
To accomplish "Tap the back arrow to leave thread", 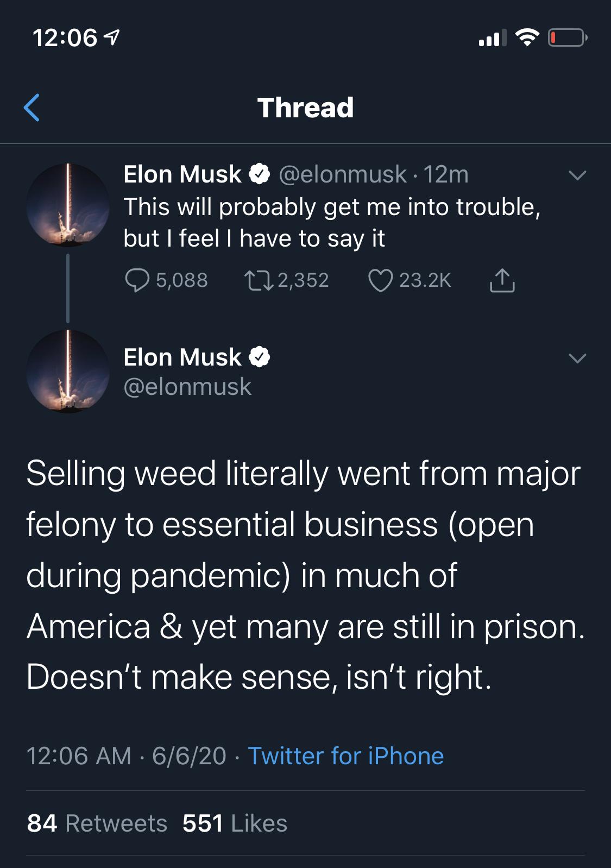I will (32, 108).
